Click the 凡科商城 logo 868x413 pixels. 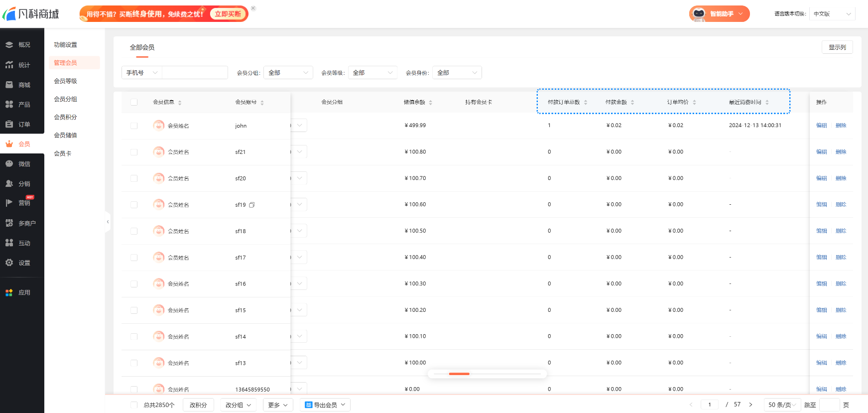tap(31, 14)
